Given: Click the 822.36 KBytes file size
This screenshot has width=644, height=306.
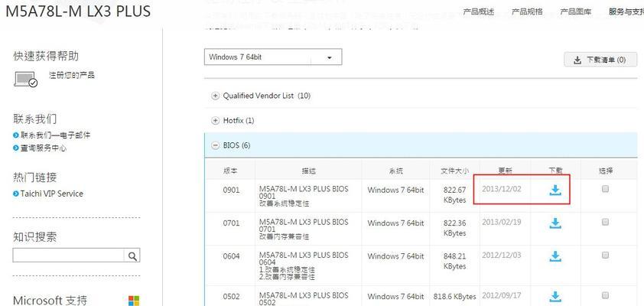Looking at the screenshot, I should coord(454,228).
